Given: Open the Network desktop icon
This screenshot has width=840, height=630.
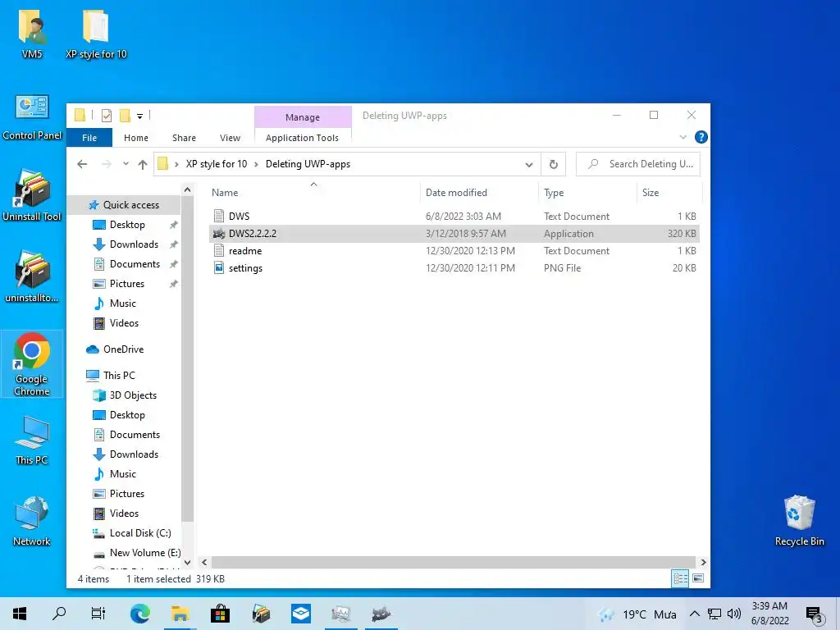Looking at the screenshot, I should 32,521.
